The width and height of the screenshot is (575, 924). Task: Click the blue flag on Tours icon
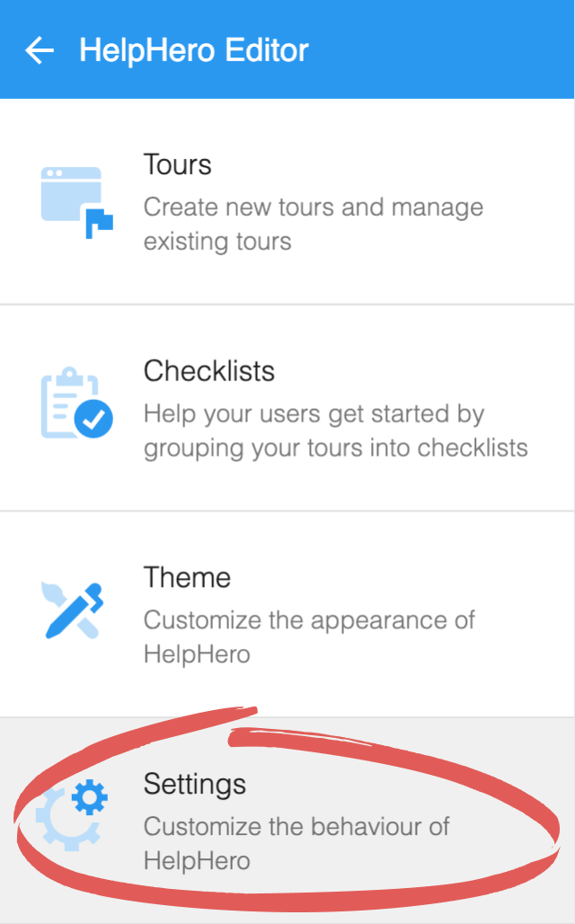[99, 222]
